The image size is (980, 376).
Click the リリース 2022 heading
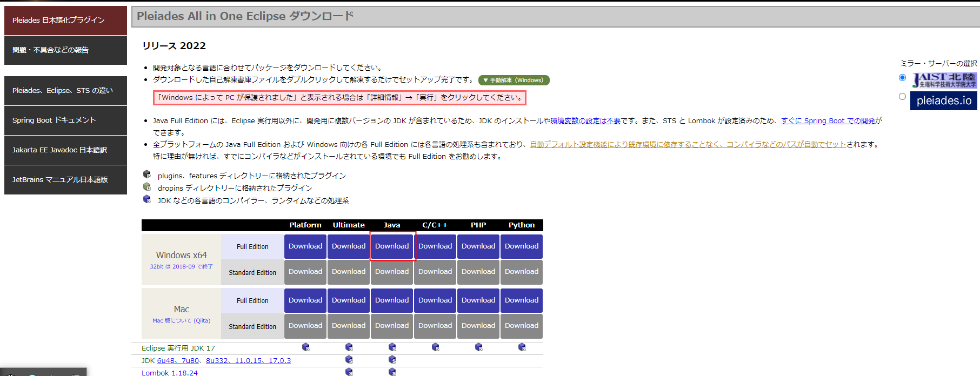174,46
